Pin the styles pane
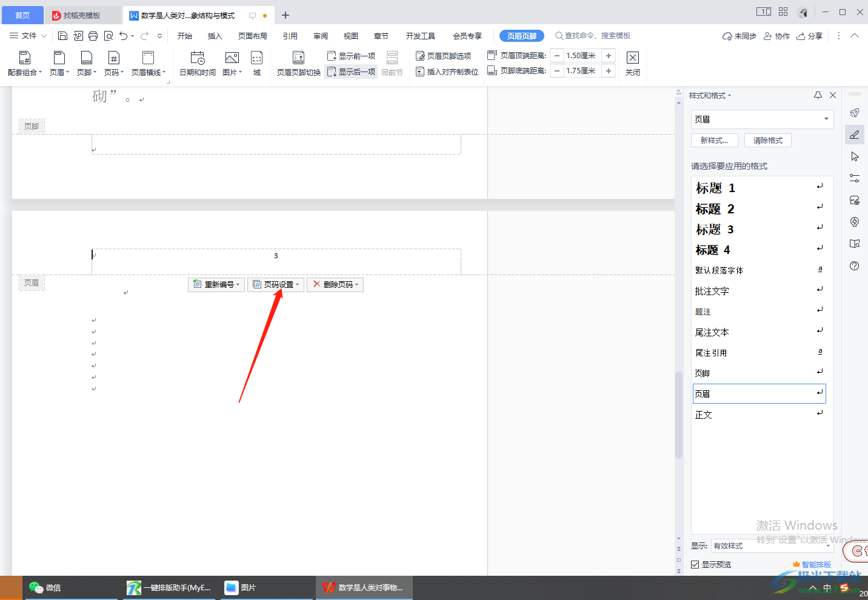This screenshot has height=600, width=868. [818, 95]
